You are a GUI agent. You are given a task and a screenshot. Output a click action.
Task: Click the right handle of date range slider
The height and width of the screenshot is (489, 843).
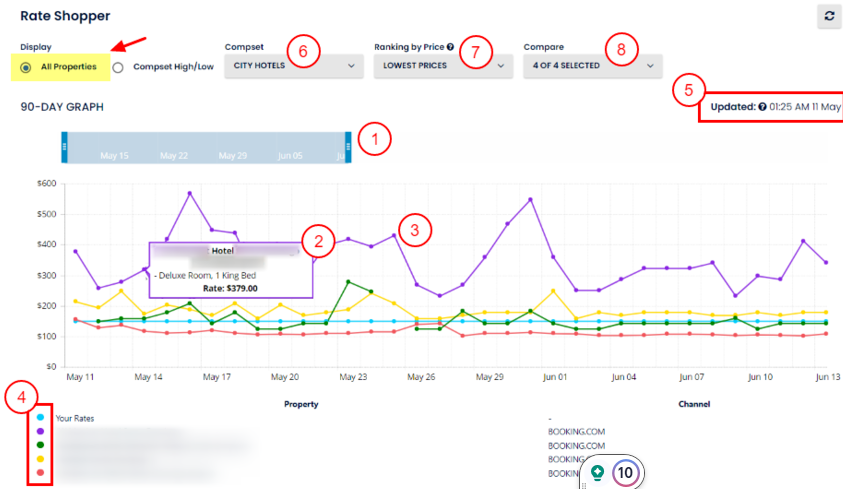pos(349,146)
